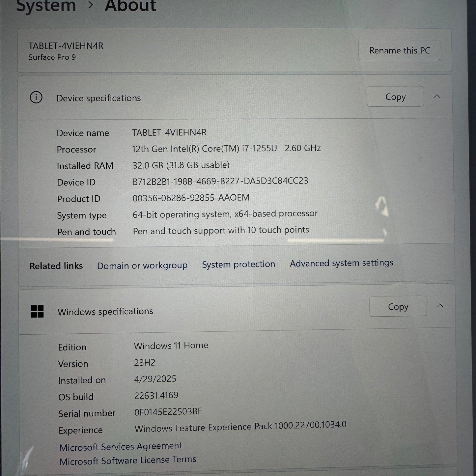Open Microsoft Services Agreement link
This screenshot has height=476, width=476.
121,446
